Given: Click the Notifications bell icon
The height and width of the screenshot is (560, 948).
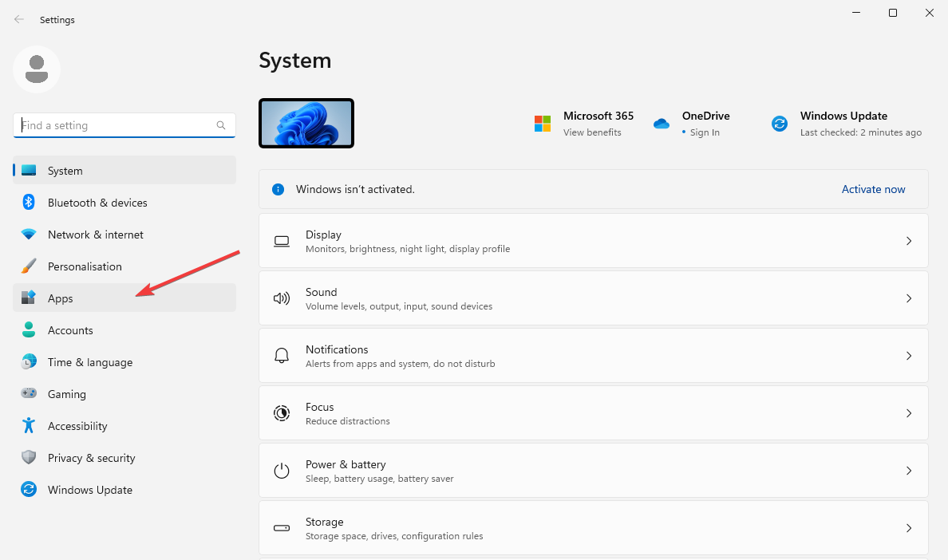Looking at the screenshot, I should (x=281, y=356).
